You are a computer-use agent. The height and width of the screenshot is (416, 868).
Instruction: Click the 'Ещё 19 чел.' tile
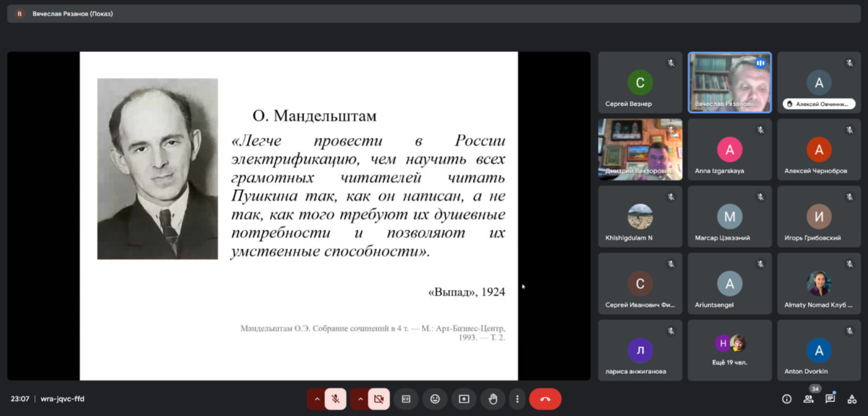730,350
